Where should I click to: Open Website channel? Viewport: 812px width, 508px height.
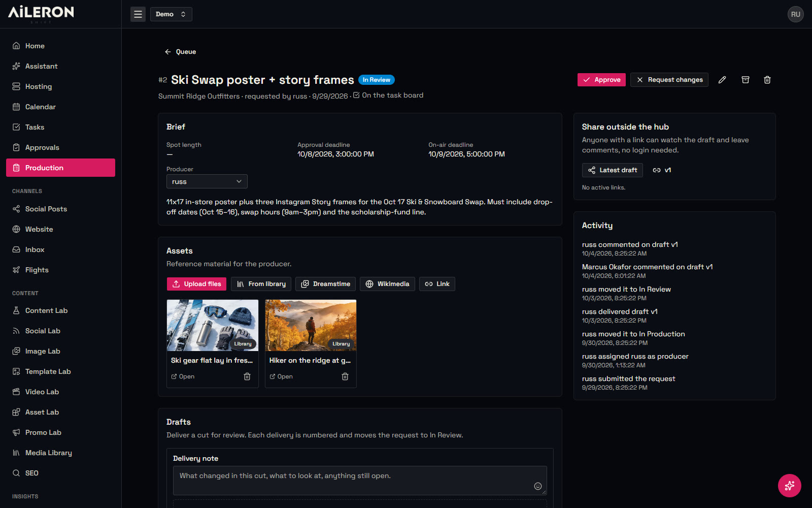click(60, 229)
